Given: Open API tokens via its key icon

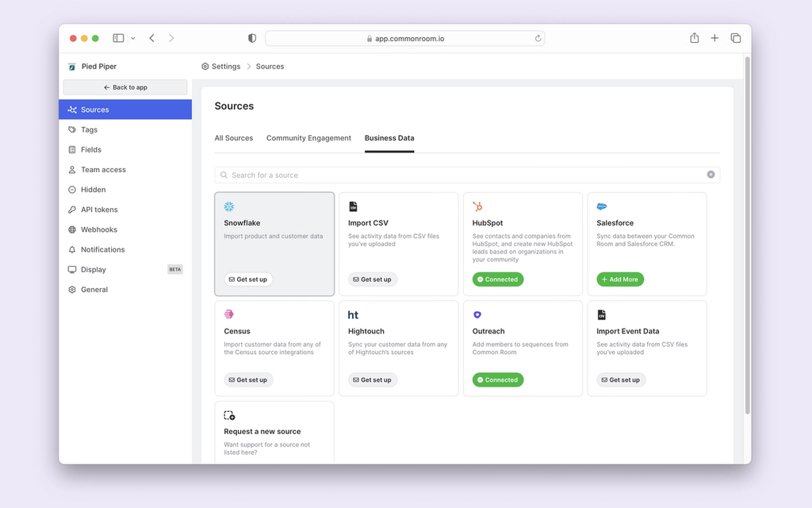Looking at the screenshot, I should tap(73, 210).
